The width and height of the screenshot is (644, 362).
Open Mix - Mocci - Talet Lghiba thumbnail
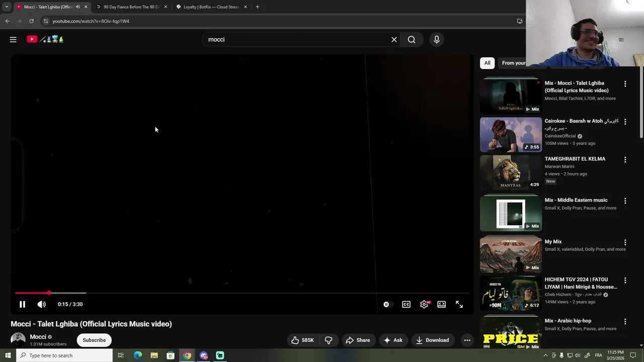(511, 96)
